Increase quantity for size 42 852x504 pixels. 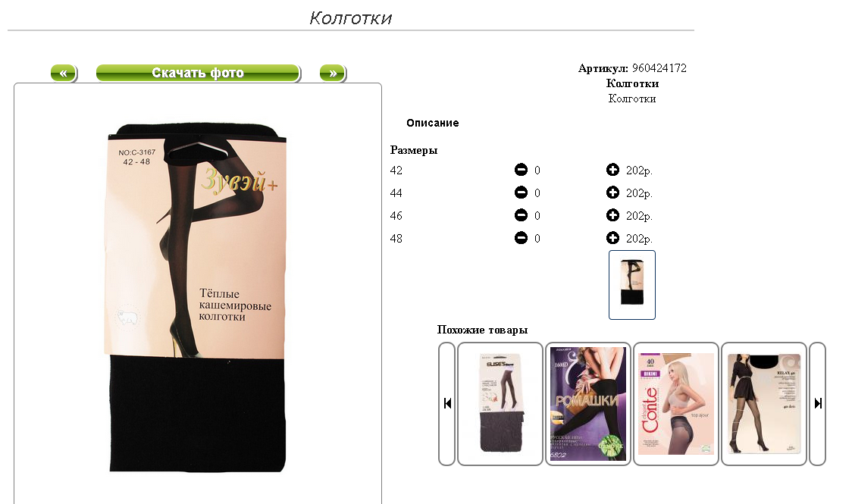click(x=612, y=170)
